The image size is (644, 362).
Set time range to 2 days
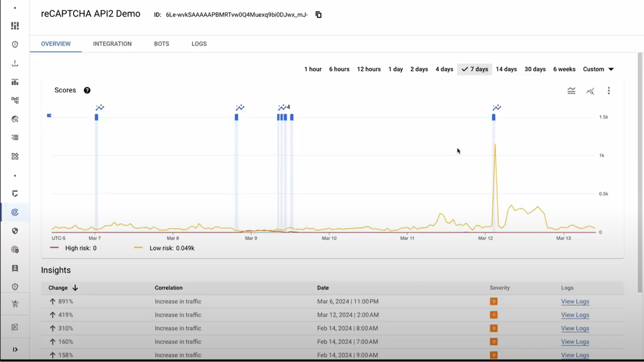(x=419, y=69)
